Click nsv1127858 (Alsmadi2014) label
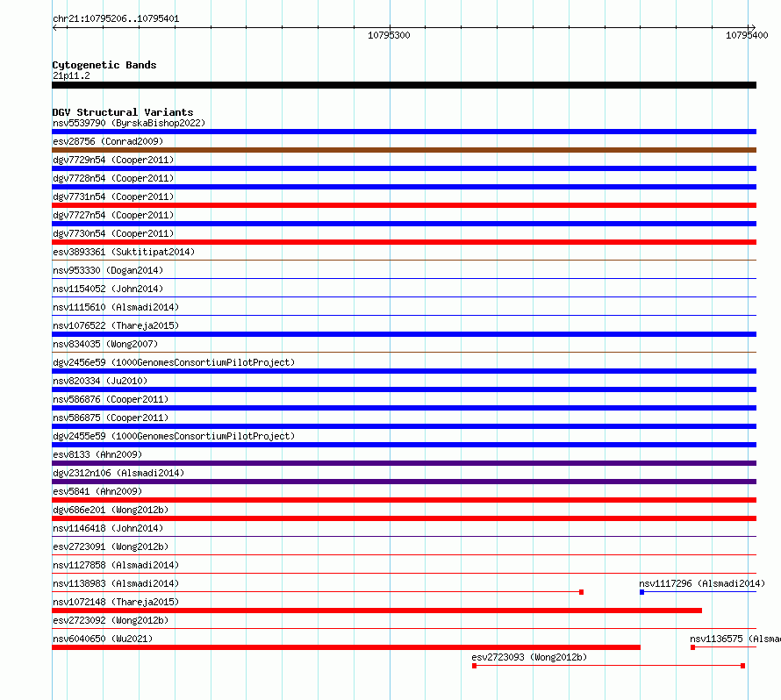Screen dimensions: 781x700 [116, 565]
